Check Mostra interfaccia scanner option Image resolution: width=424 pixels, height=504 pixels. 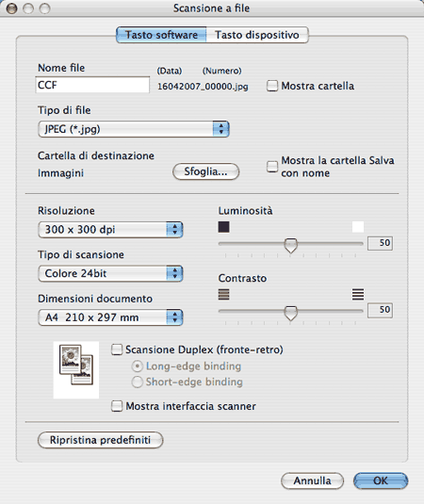coord(117,406)
